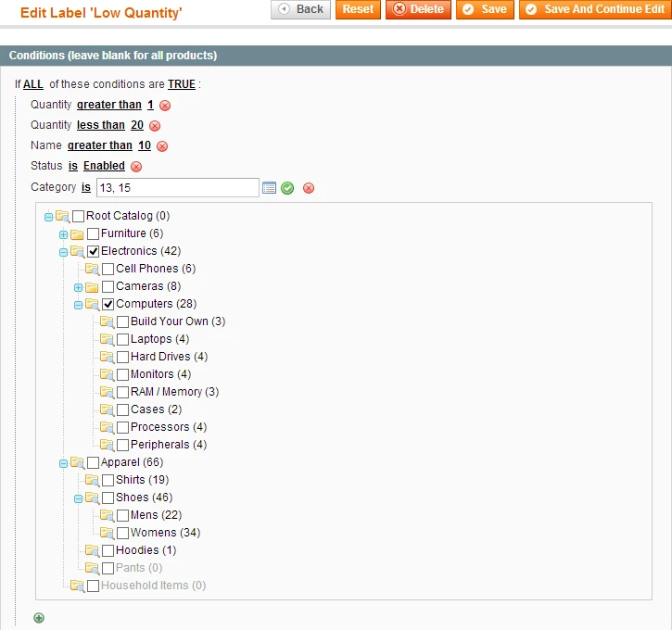
Task: Apply category value with green checkmark
Action: tap(287, 188)
